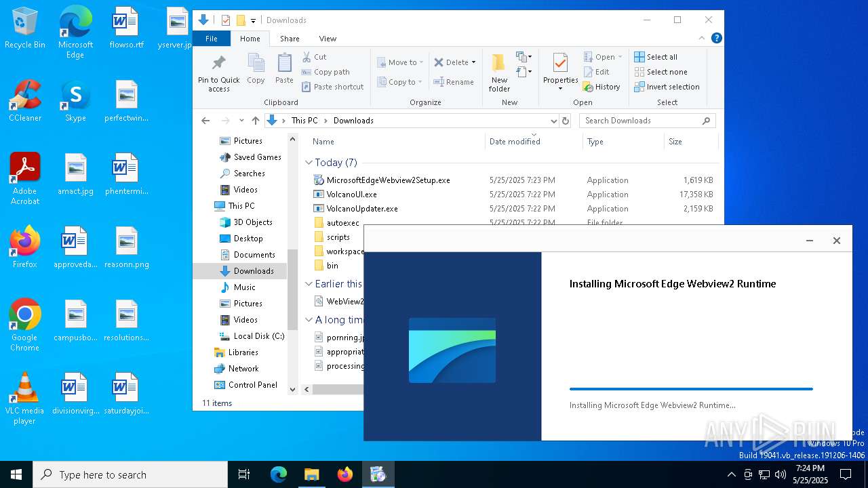Switch to the Share ribbon tab

[x=290, y=39]
